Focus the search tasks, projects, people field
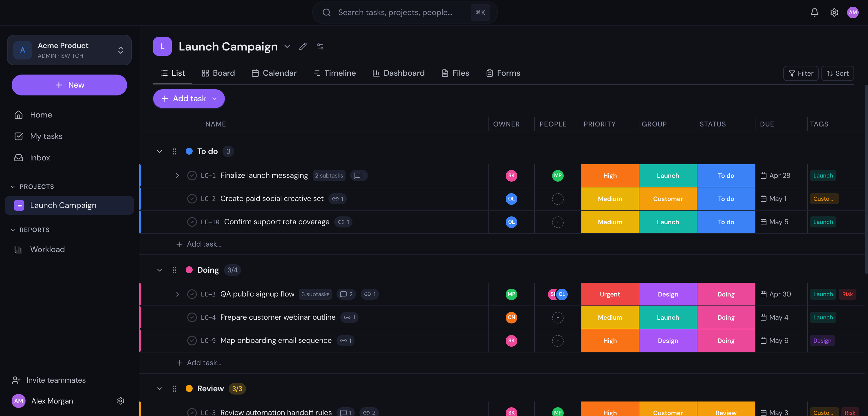The height and width of the screenshot is (416, 868). (x=404, y=12)
